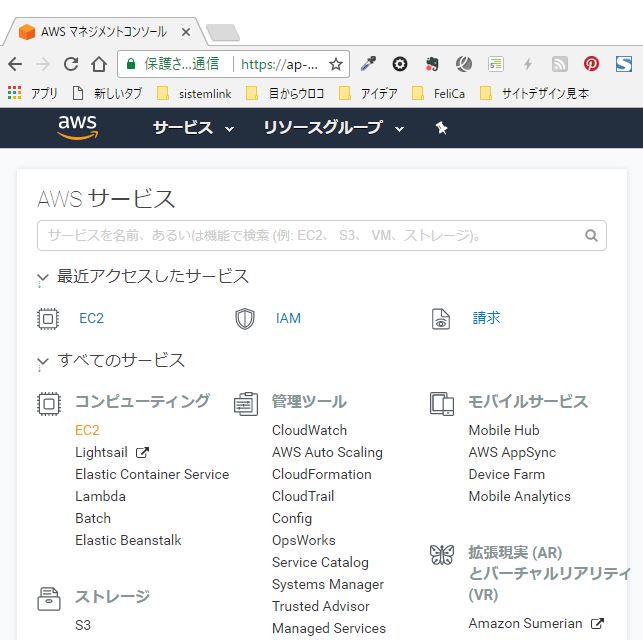
Task: Open the AWS Auto Scaling link
Action: 327,452
